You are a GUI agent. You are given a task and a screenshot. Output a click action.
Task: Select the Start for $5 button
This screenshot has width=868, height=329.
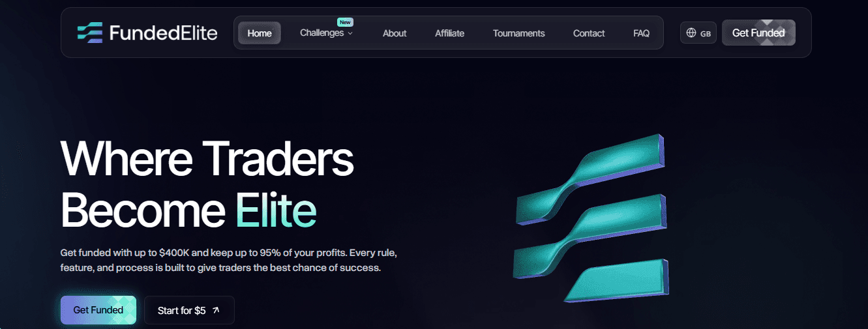[189, 310]
